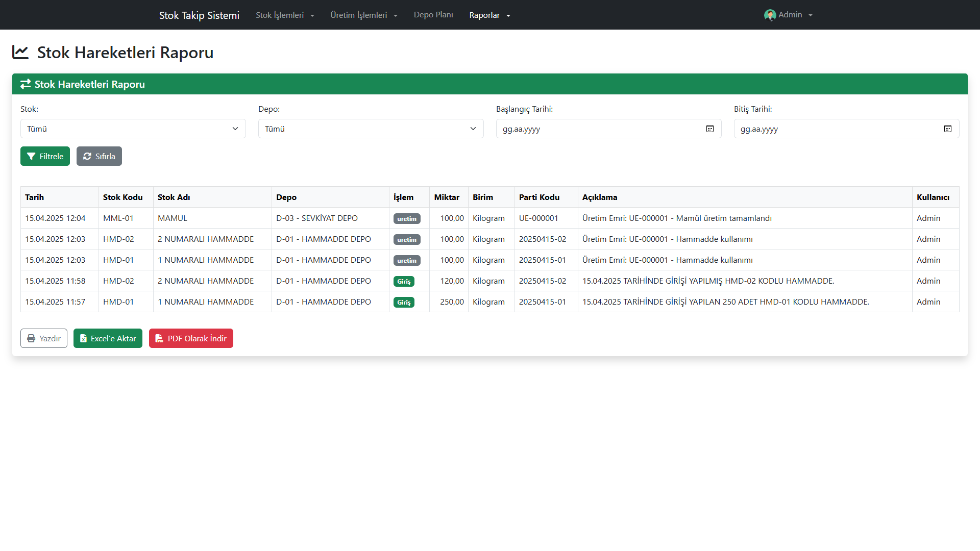This screenshot has height=551, width=980.
Task: Click the Giriş badge in 250,00 row
Action: pyautogui.click(x=404, y=302)
